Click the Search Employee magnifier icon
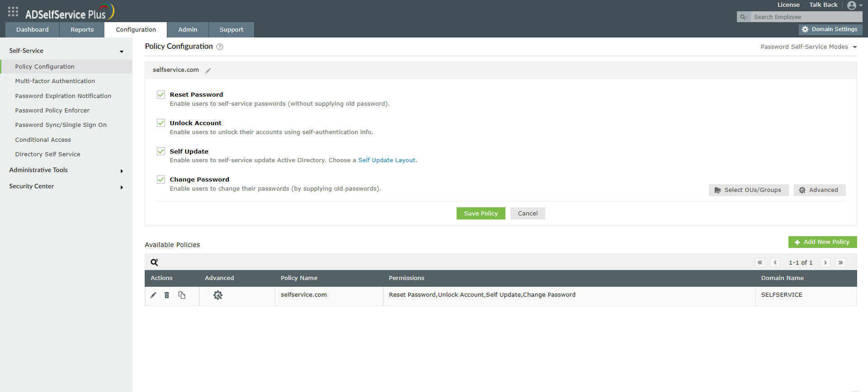This screenshot has height=392, width=868. [743, 17]
